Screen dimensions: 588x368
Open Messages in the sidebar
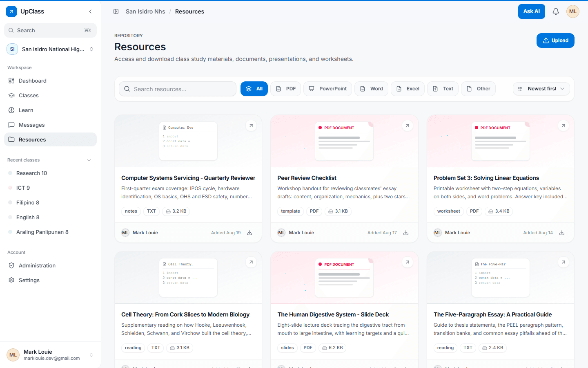tap(50, 125)
